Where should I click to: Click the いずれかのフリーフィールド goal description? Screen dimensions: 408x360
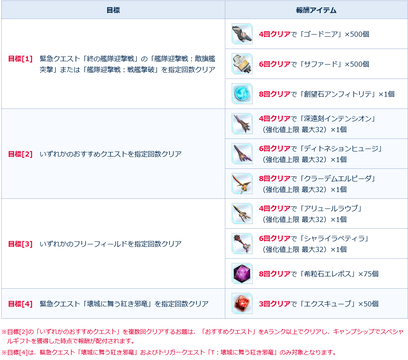pos(110,244)
